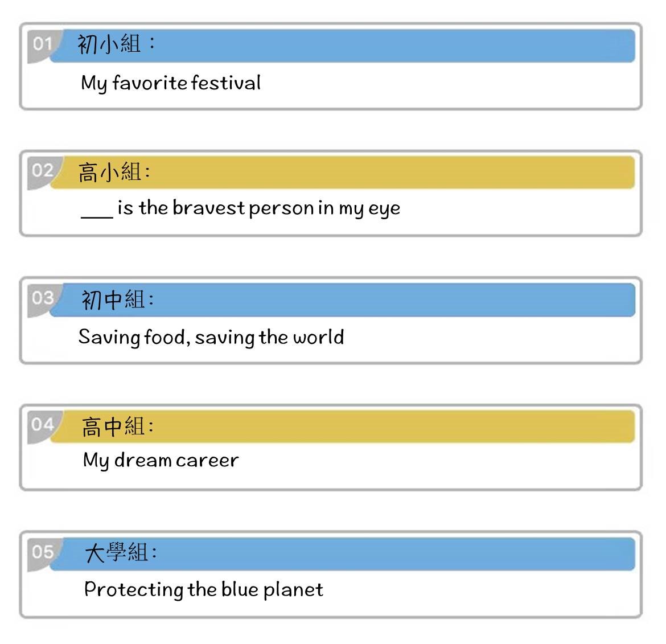Click 'is the bravest person in my eye'
Viewport: 666px width, 644px height.
pos(258,208)
